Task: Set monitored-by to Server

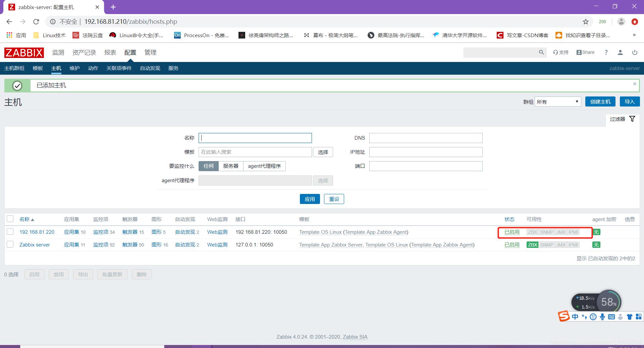Action: 231,166
